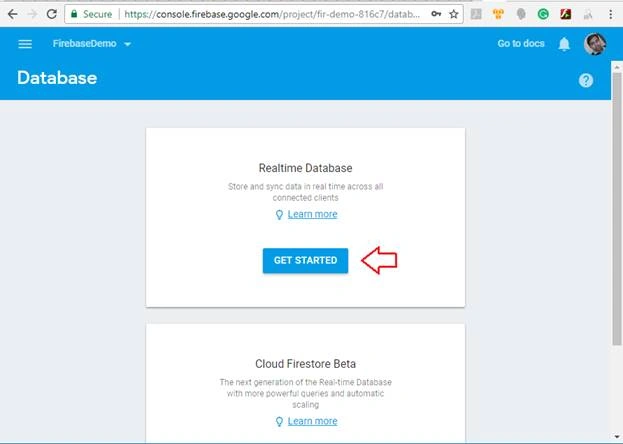Expand the FirebaseDemo project dropdown

coord(92,44)
